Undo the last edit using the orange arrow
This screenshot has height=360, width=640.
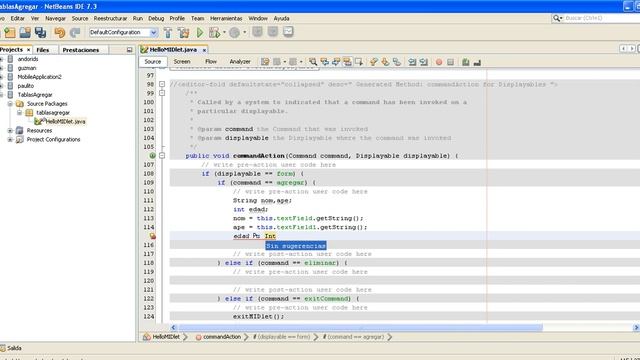(x=60, y=32)
